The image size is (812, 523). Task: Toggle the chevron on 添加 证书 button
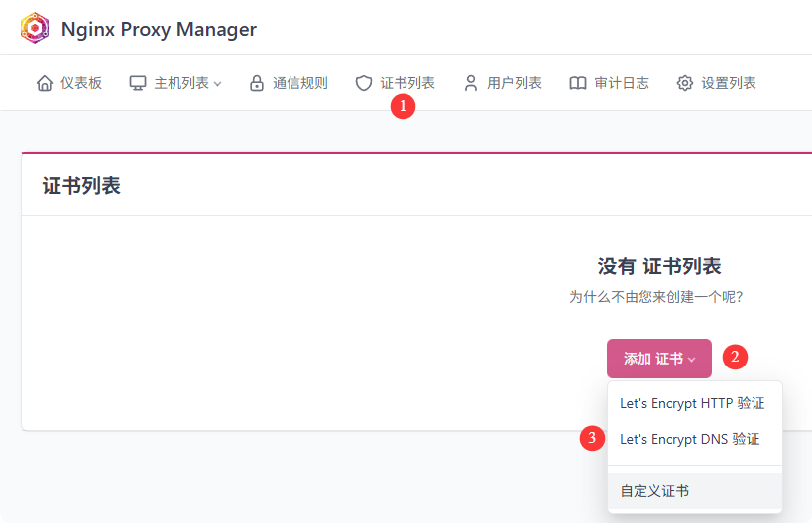tap(692, 360)
